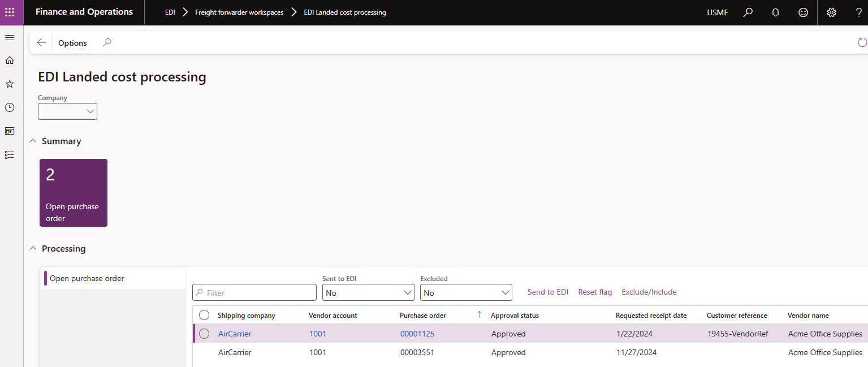Open the global search magnifier icon
This screenshot has width=868, height=367.
(747, 12)
